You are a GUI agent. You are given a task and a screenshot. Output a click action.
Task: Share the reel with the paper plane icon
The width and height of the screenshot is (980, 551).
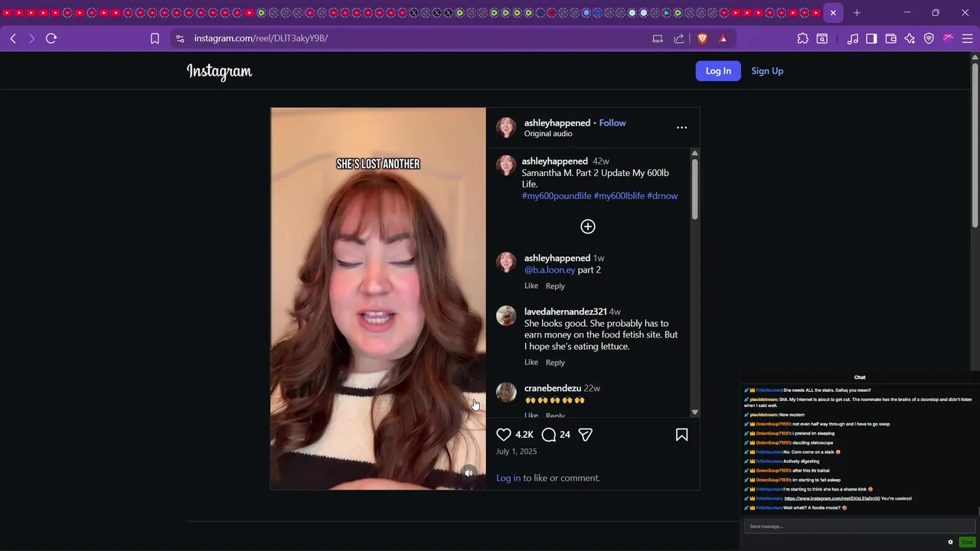tap(586, 435)
